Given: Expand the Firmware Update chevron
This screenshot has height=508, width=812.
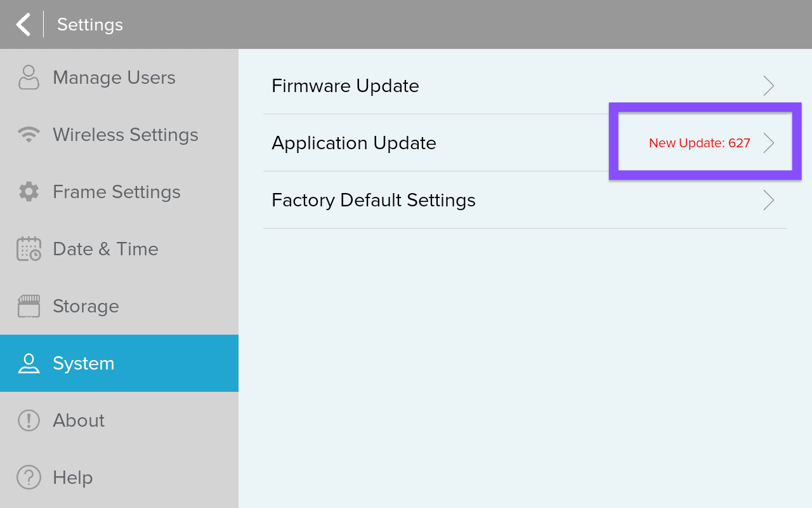Looking at the screenshot, I should 768,86.
